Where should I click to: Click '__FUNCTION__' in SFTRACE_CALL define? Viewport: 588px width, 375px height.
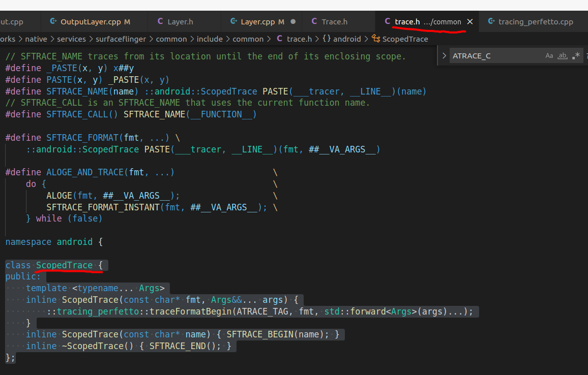tap(221, 114)
